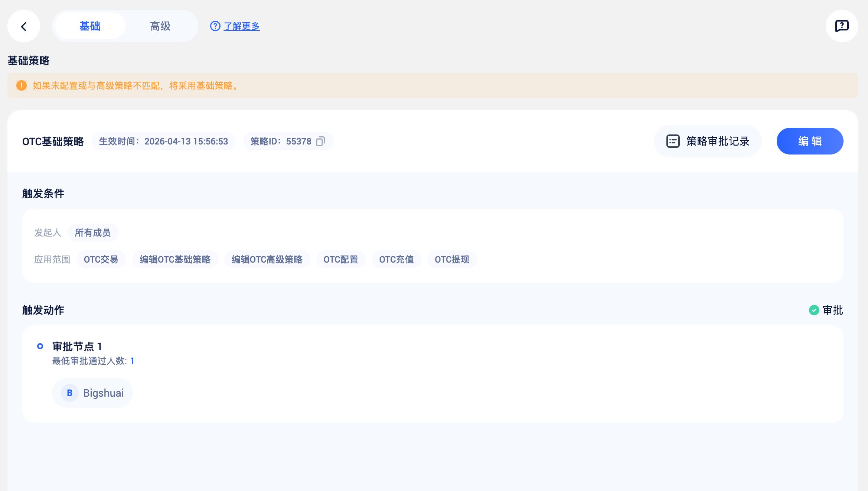Click the B avatar of Bigshuai
Viewport: 868px width, 491px height.
[x=69, y=393]
